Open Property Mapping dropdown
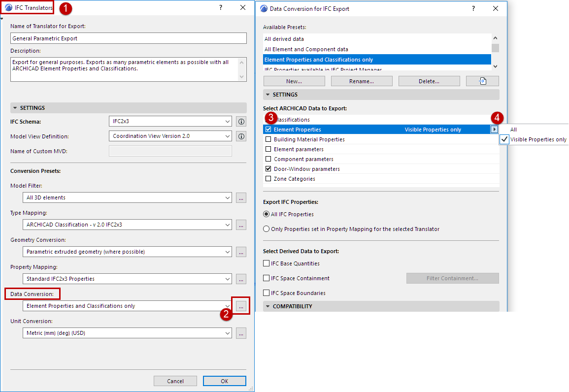This screenshot has width=569, height=392. click(x=127, y=279)
